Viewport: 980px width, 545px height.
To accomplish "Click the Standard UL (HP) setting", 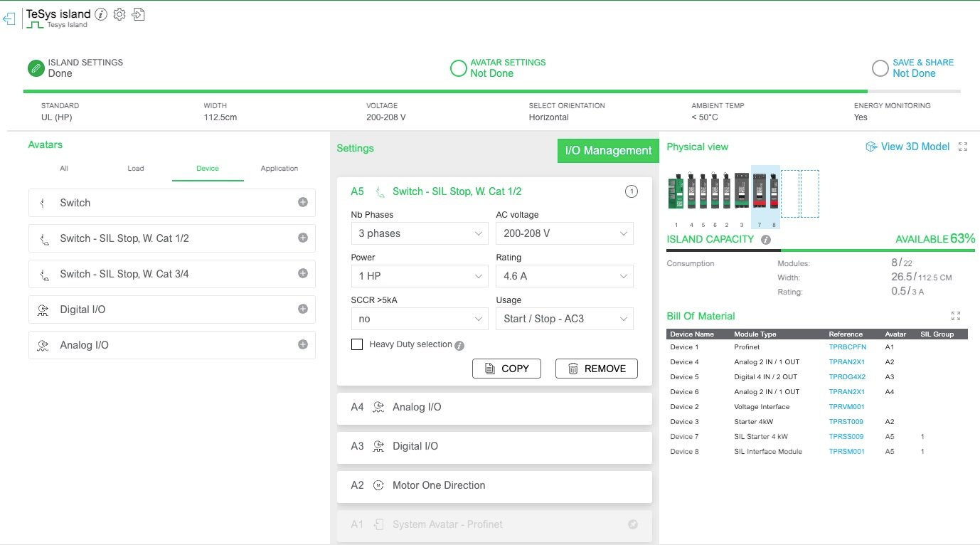I will [60, 112].
